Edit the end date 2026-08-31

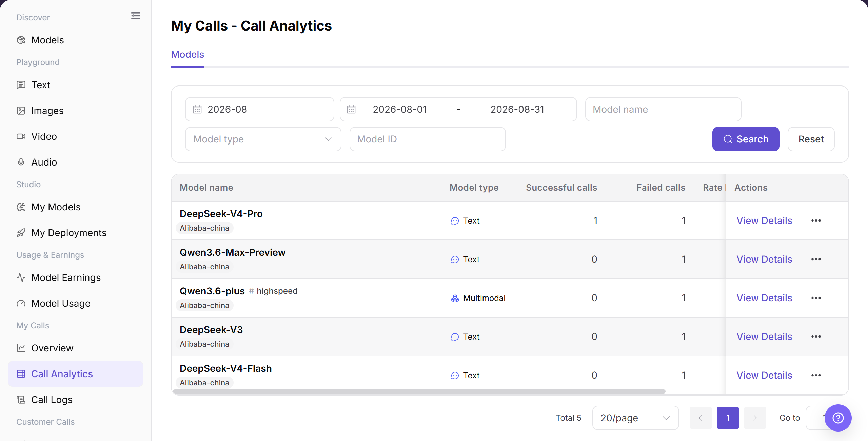517,109
